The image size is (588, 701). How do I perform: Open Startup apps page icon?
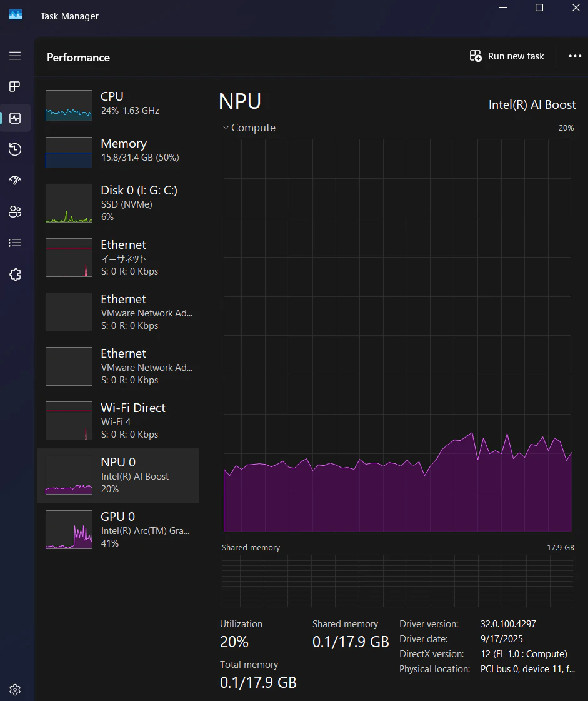click(15, 180)
